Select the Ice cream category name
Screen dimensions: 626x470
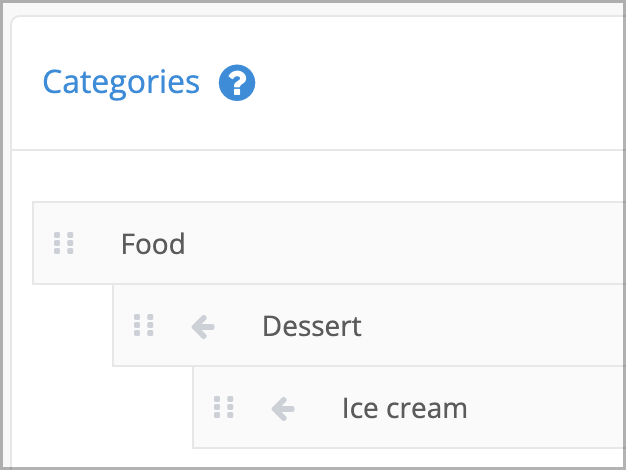click(405, 409)
